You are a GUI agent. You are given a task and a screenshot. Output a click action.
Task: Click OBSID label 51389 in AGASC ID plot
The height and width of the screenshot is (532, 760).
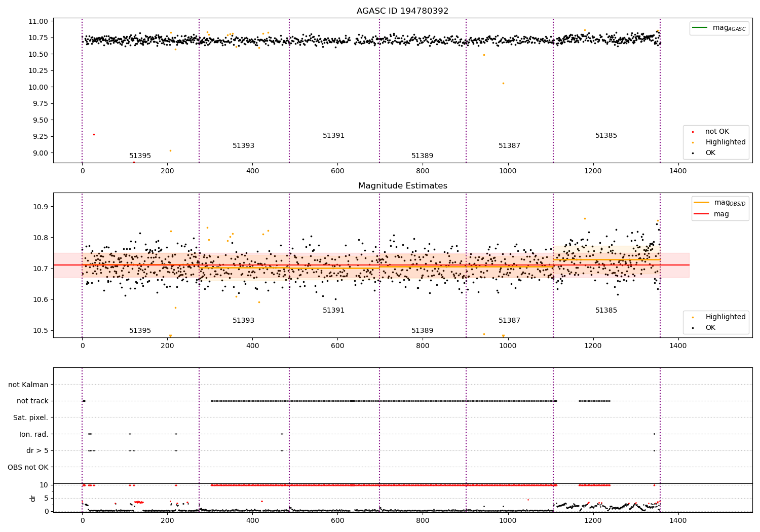tap(422, 156)
